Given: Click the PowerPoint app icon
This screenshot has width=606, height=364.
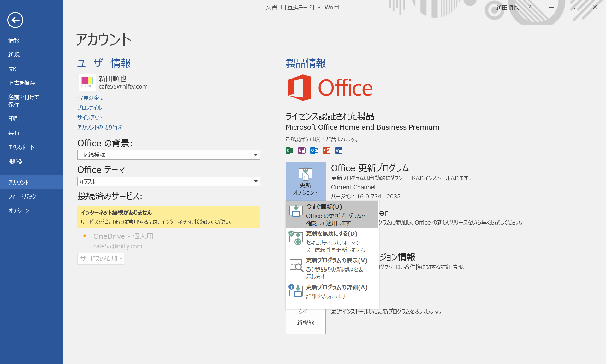Looking at the screenshot, I should click(x=326, y=150).
